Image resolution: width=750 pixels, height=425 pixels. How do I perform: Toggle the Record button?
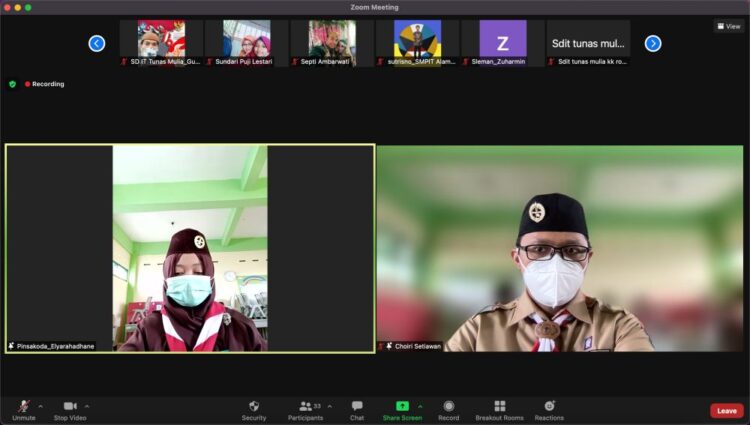coord(449,409)
